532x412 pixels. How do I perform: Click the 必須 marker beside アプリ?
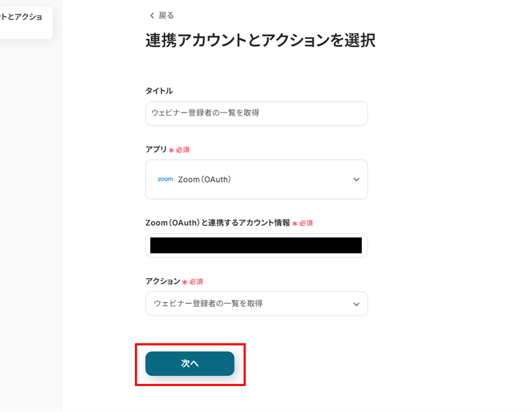pos(183,150)
